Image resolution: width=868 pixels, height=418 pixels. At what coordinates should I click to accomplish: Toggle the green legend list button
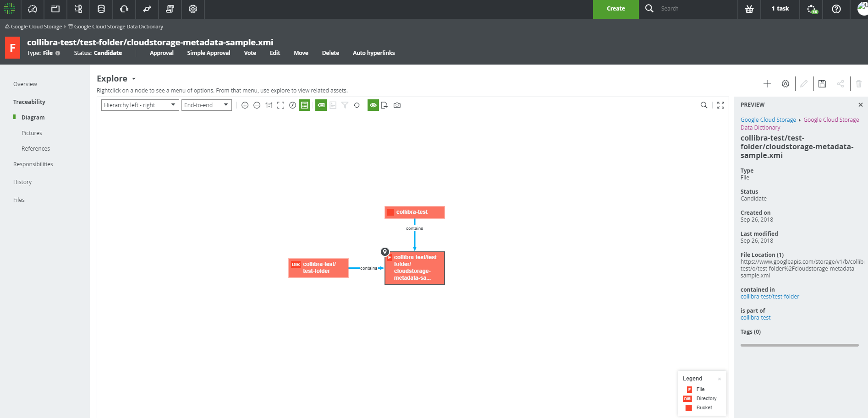[305, 105]
